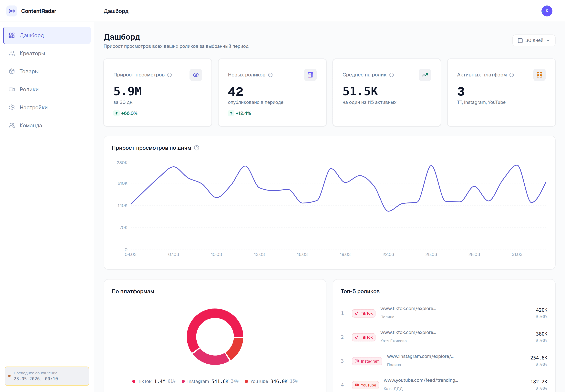
Task: Click the Дашборд grid icon in sidebar
Action: point(12,35)
